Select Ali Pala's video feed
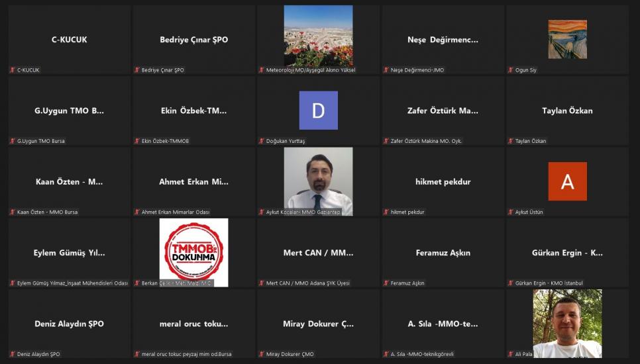This screenshot has width=640, height=364. point(567,322)
